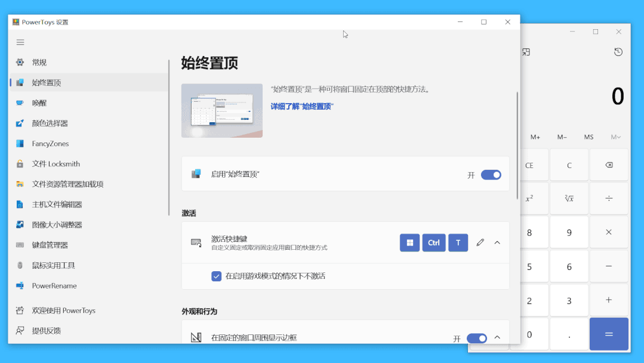Click the 常规 gear icon in sidebar
Image resolution: width=644 pixels, height=363 pixels.
tap(20, 63)
